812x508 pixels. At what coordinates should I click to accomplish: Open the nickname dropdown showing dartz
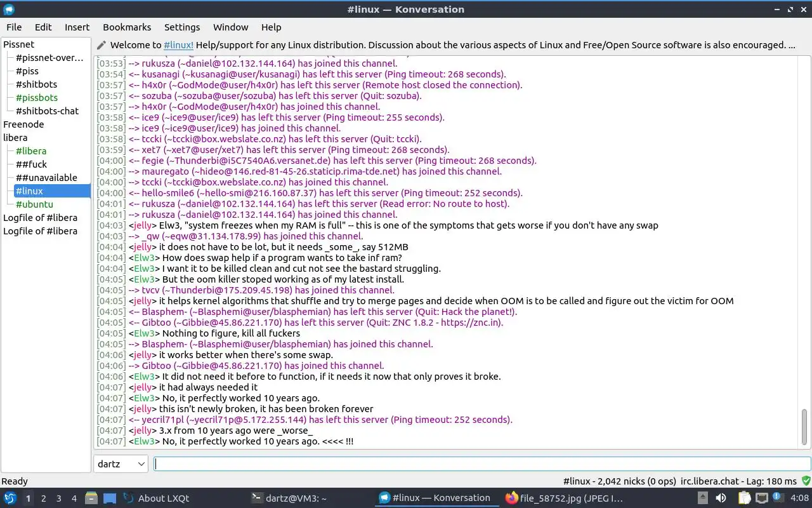click(121, 464)
